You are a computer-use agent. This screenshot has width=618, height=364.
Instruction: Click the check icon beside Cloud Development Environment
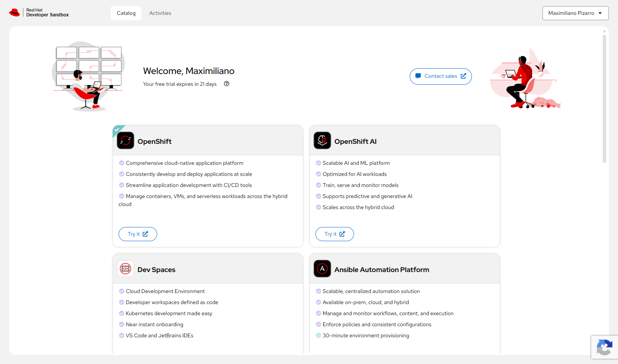[x=122, y=291]
